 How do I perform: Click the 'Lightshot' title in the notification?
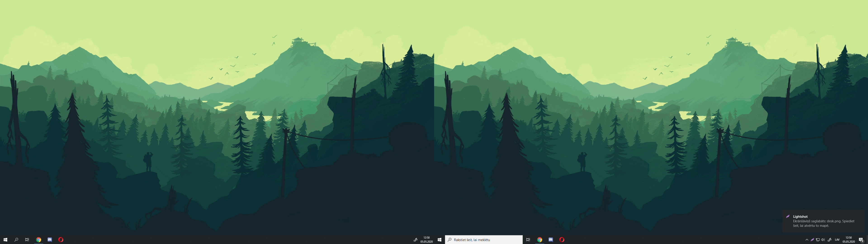point(800,217)
